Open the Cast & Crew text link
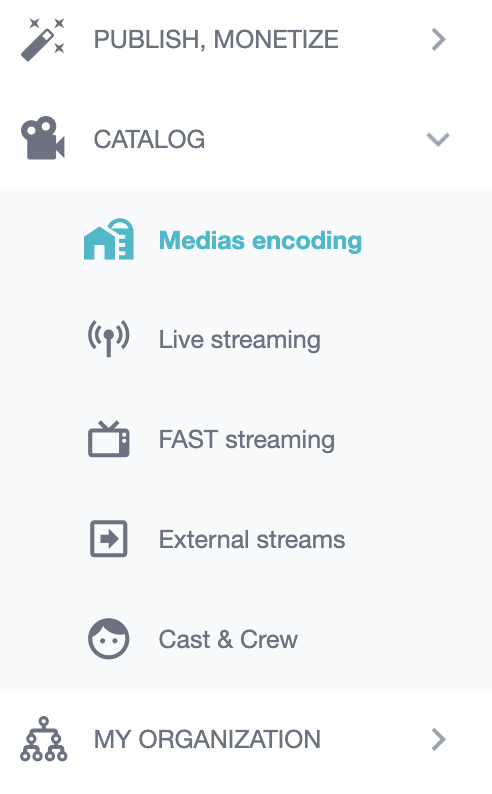Viewport: 492px width, 794px height. 228,639
